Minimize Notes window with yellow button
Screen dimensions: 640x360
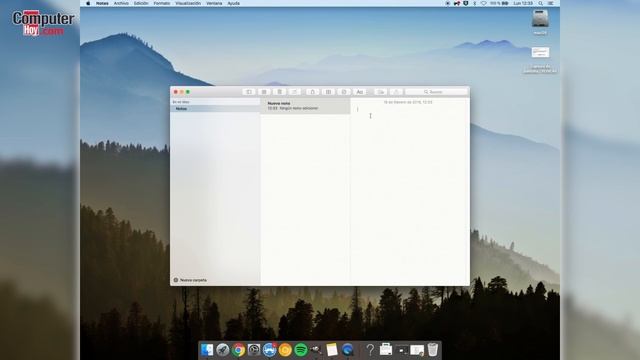pos(182,92)
